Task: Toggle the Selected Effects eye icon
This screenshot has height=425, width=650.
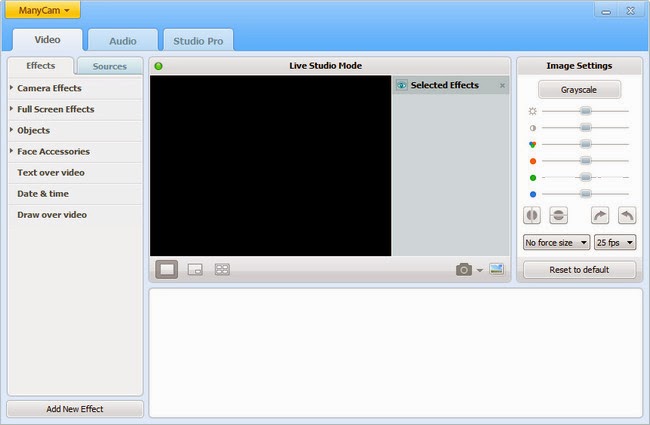Action: click(x=401, y=85)
